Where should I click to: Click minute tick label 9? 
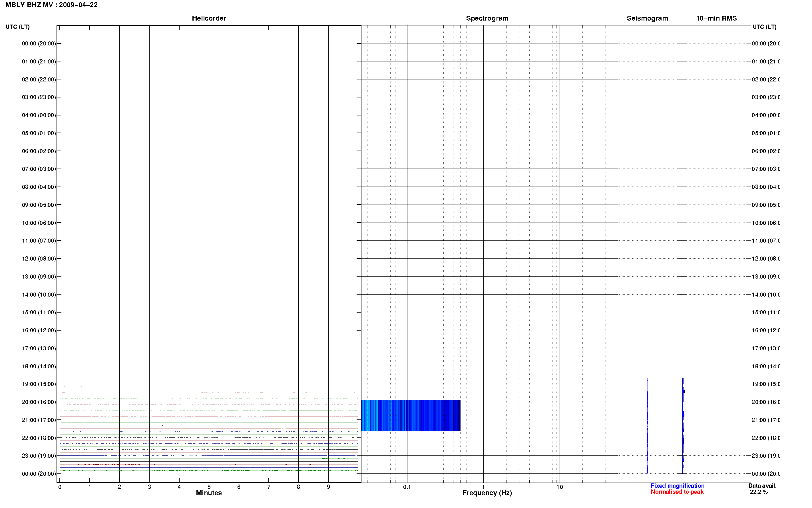tap(328, 487)
